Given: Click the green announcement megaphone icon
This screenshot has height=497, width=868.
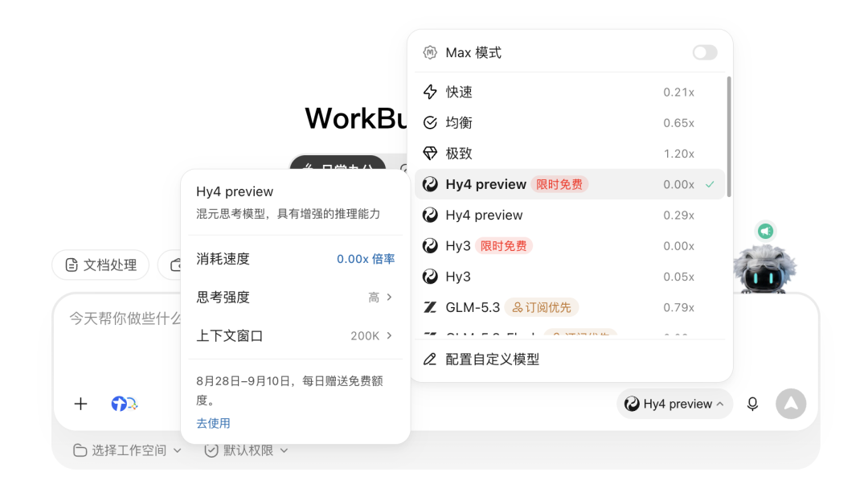Looking at the screenshot, I should [766, 231].
